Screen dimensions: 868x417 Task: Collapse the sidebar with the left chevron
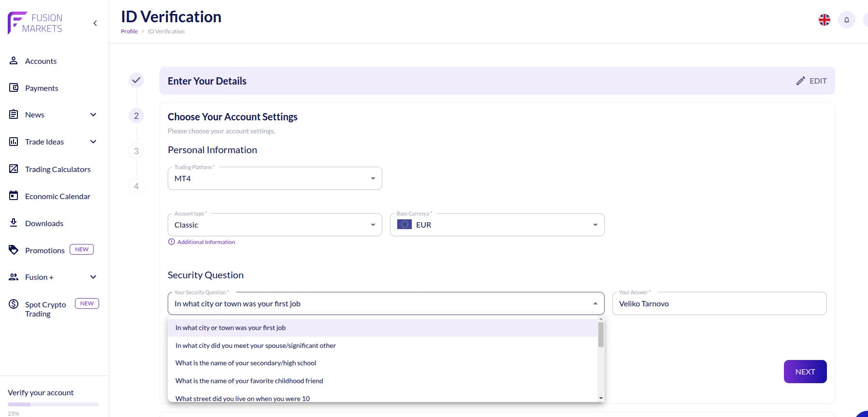95,23
